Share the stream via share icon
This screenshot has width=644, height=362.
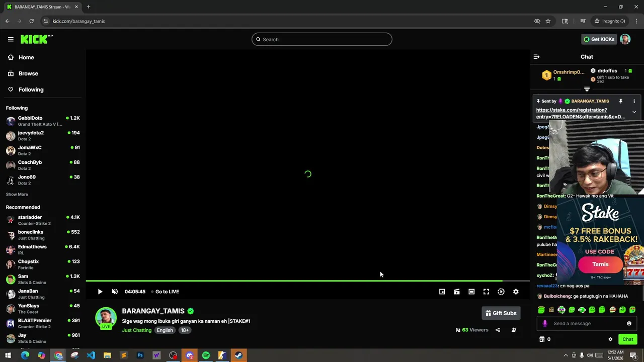click(498, 330)
